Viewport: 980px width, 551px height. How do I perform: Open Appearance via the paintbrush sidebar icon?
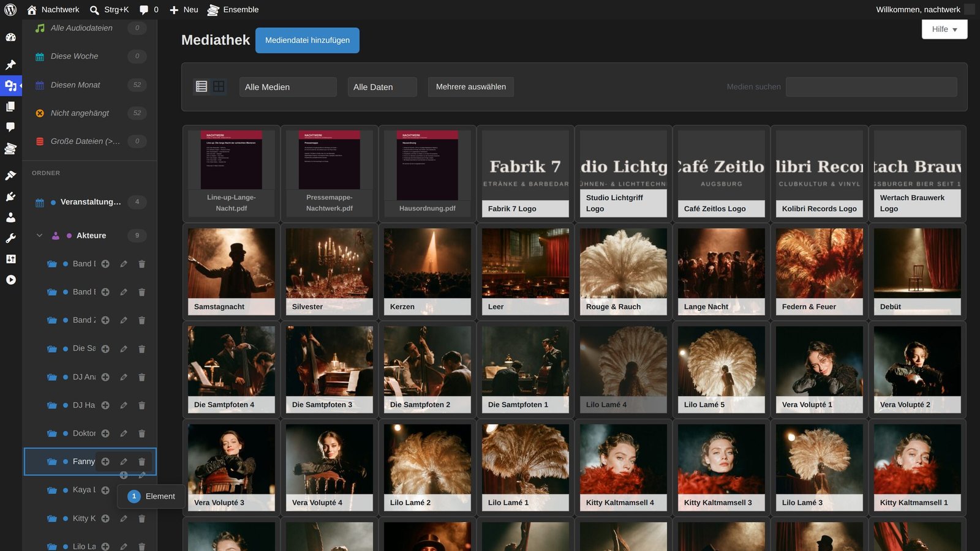click(x=10, y=176)
